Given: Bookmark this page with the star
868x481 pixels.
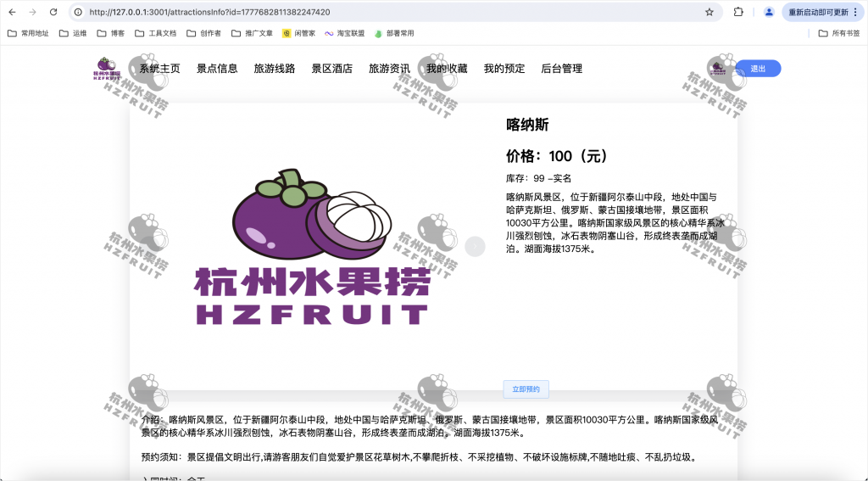Looking at the screenshot, I should point(709,12).
